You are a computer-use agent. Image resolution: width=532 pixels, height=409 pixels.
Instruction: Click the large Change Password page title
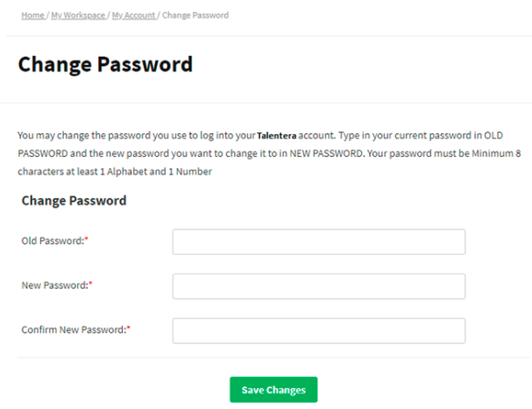105,65
